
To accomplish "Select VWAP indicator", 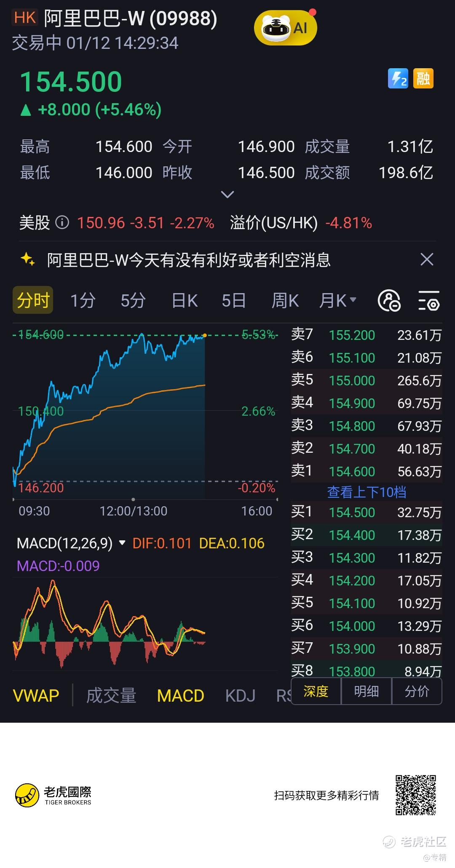I will (x=36, y=696).
